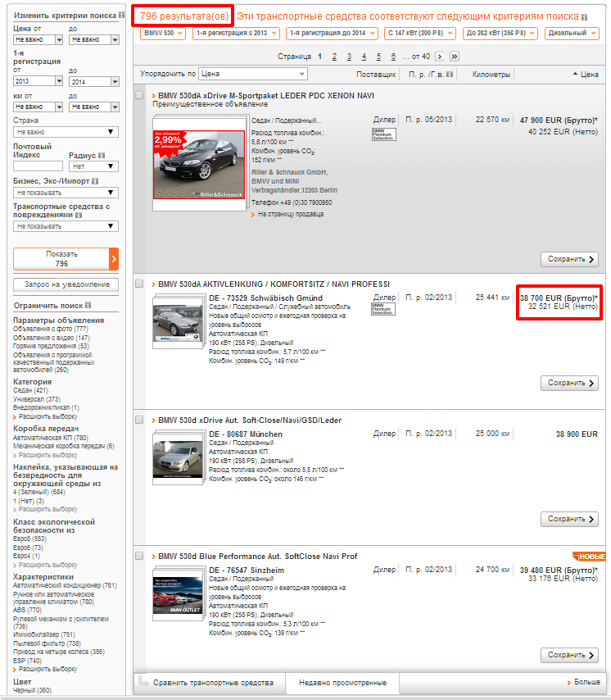This screenshot has width=611, height=700.
Task: Open 'Цена до' dropdown
Action: pyautogui.click(x=94, y=39)
